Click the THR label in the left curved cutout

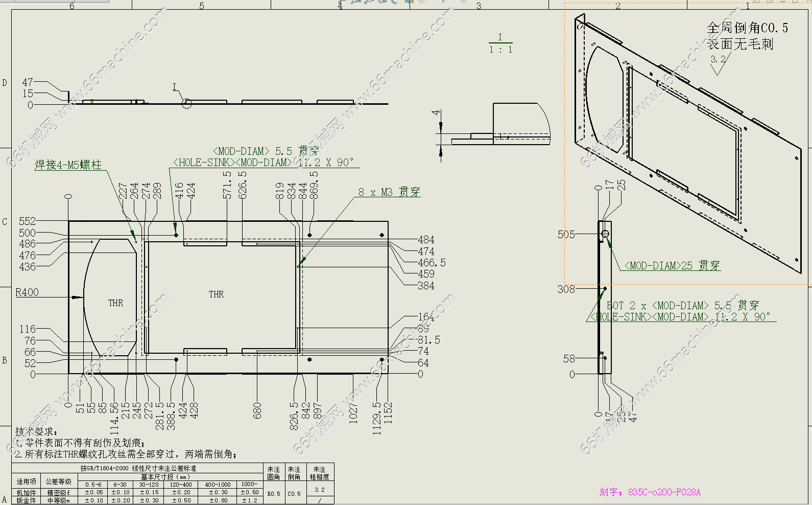(115, 303)
